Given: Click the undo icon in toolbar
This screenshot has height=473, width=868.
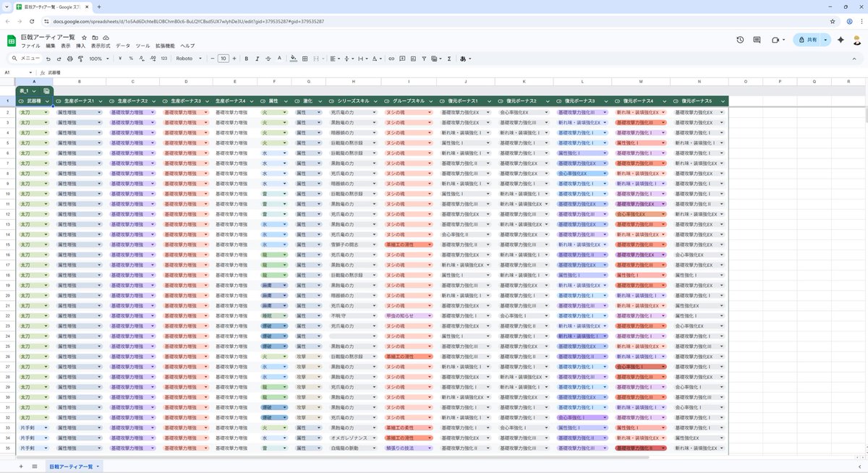Looking at the screenshot, I should [48, 59].
